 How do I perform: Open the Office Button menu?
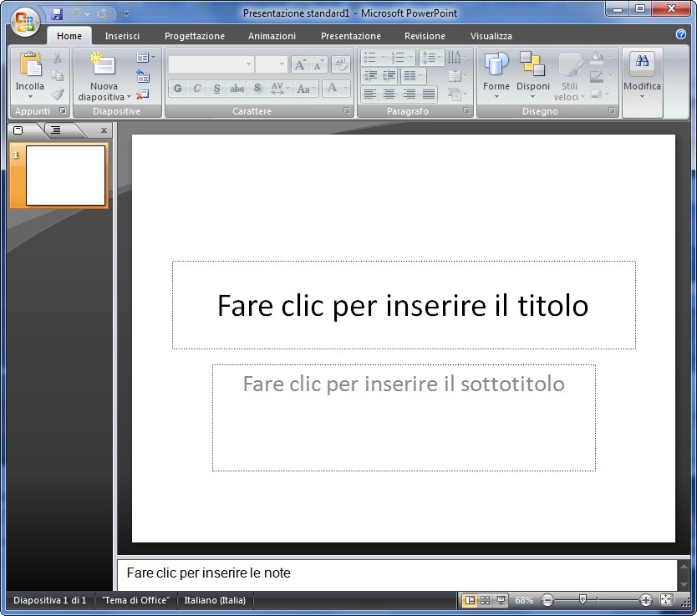pyautogui.click(x=25, y=22)
